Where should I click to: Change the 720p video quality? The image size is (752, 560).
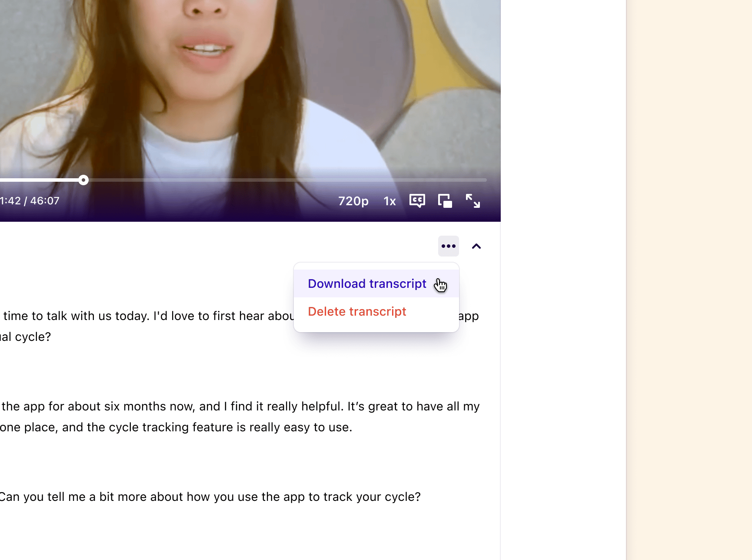pyautogui.click(x=353, y=201)
